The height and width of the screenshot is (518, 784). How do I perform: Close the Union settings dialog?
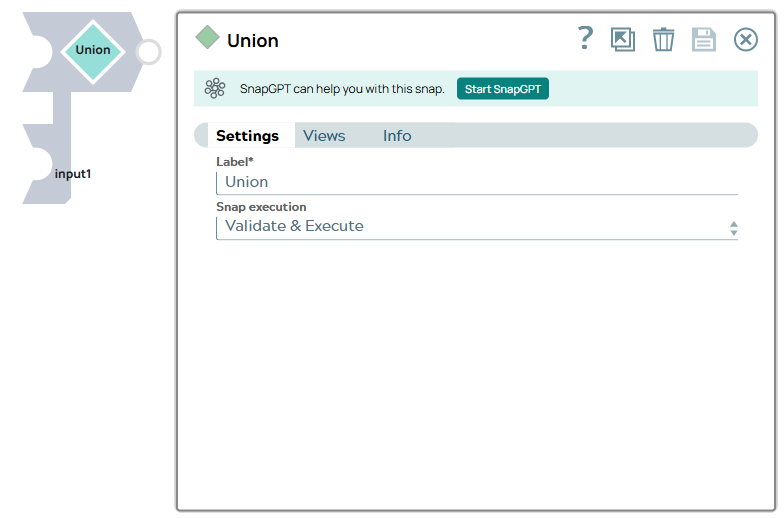[746, 40]
